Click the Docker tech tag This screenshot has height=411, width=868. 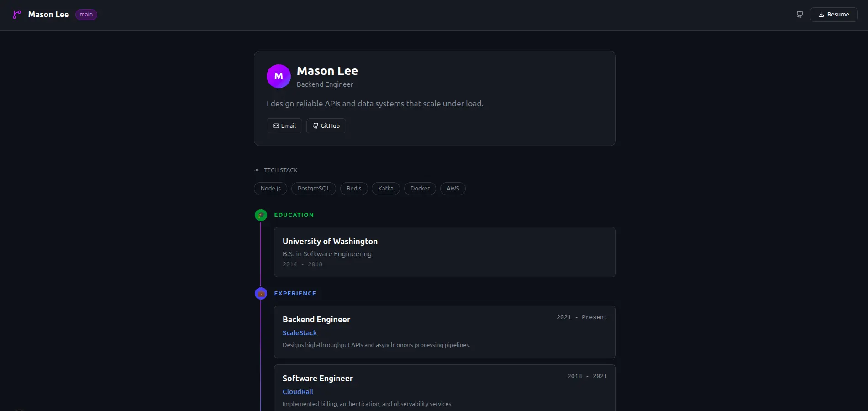tap(420, 189)
